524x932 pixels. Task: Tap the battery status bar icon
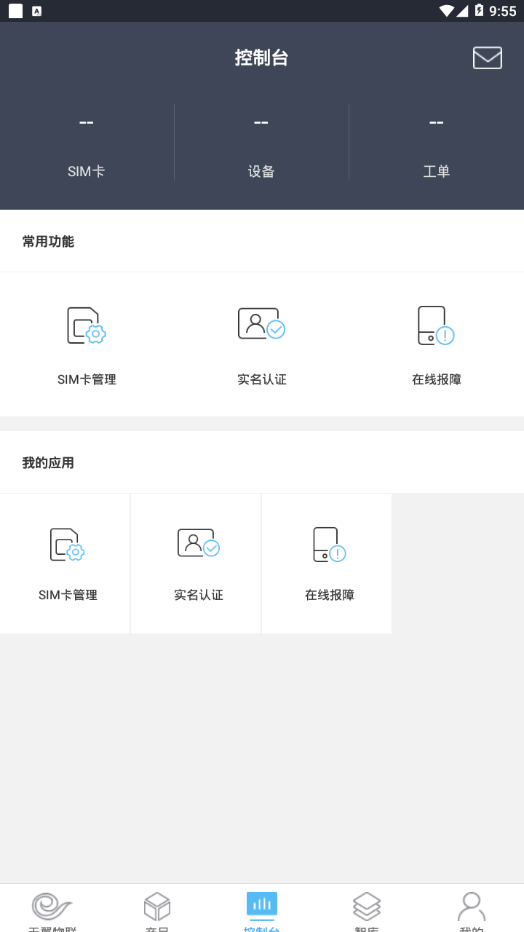[x=479, y=11]
